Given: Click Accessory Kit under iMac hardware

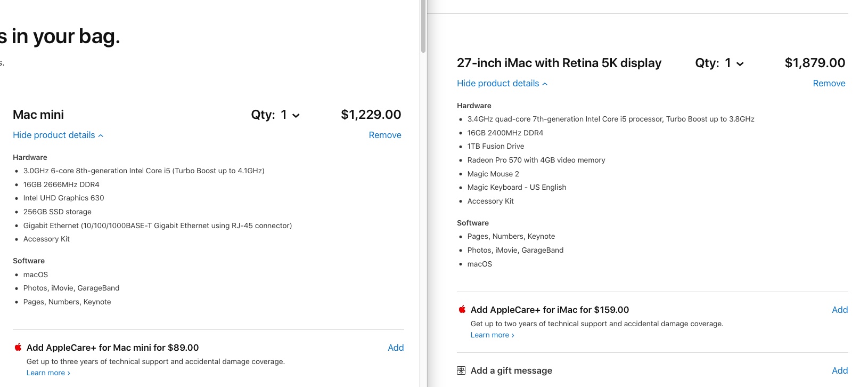Looking at the screenshot, I should point(490,201).
